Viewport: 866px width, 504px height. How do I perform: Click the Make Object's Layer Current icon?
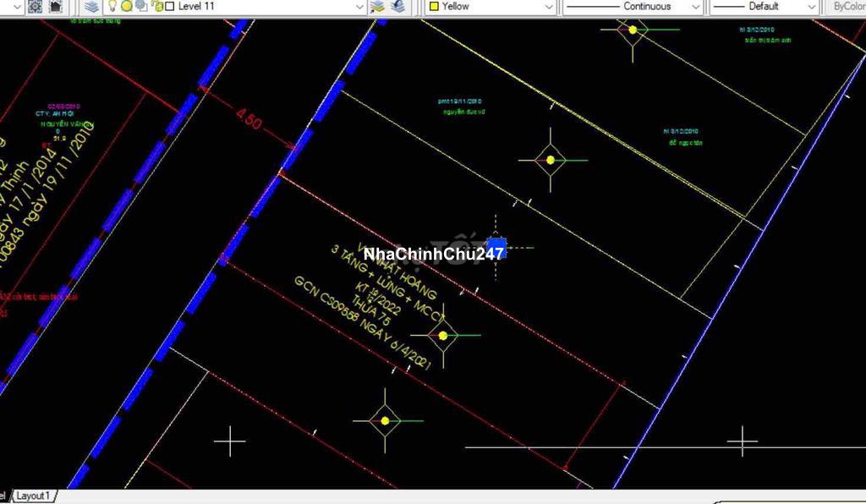pos(378,6)
